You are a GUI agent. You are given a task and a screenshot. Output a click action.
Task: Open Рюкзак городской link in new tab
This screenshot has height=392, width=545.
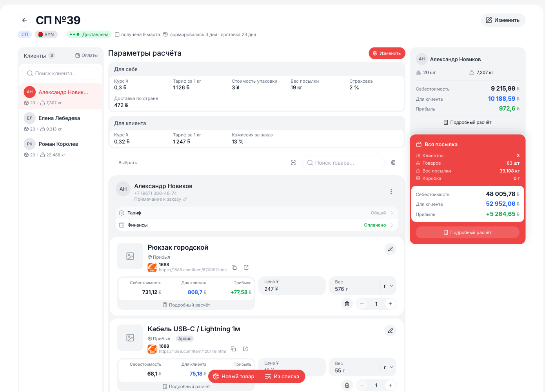246,267
